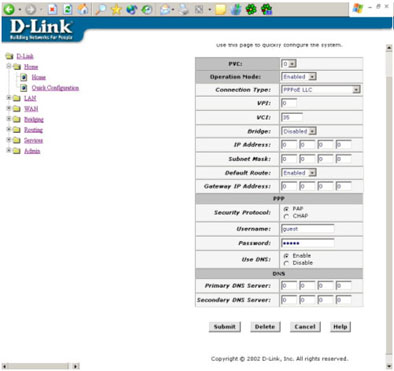Image resolution: width=394 pixels, height=371 pixels.
Task: Open the Mail envelope toolbar icon
Action: tap(165, 10)
